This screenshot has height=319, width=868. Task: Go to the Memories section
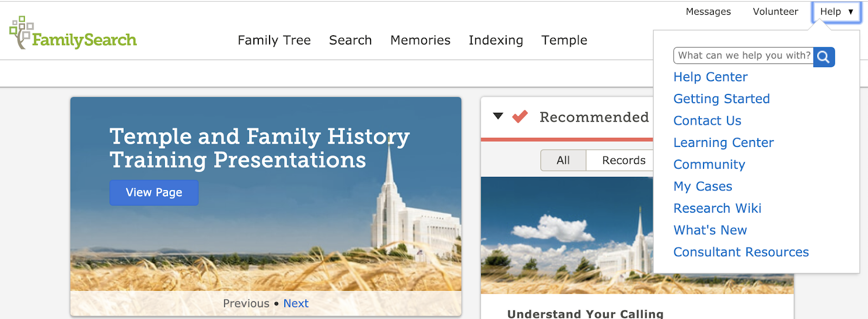click(x=420, y=40)
